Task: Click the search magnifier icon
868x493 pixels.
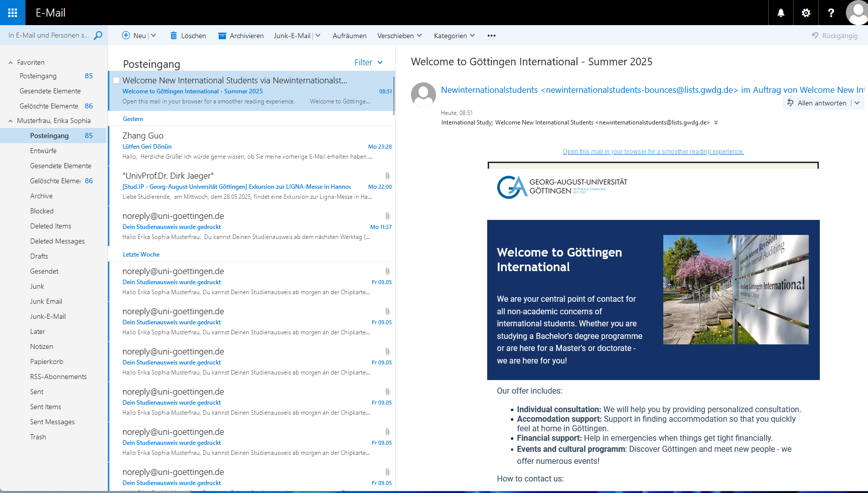Action: [x=98, y=35]
